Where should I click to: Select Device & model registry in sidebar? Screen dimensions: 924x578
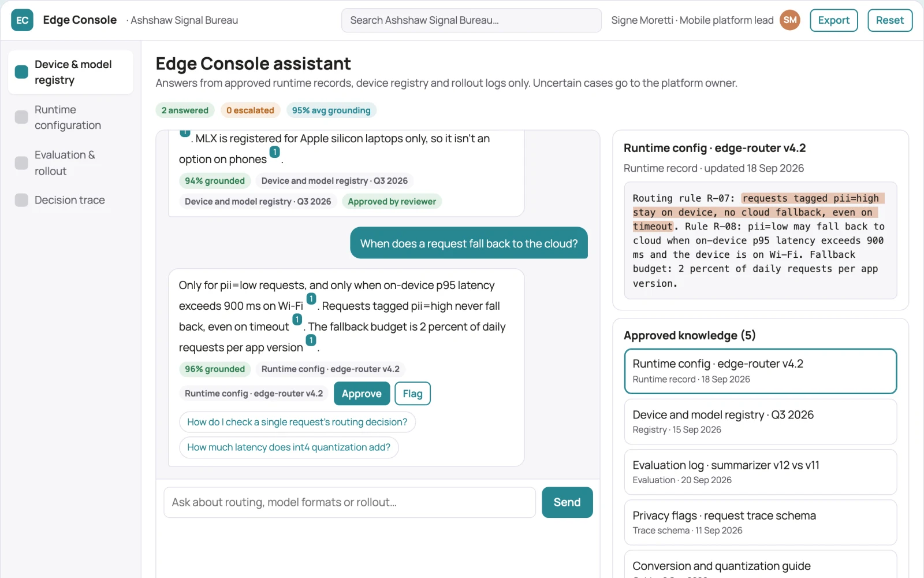coord(70,72)
